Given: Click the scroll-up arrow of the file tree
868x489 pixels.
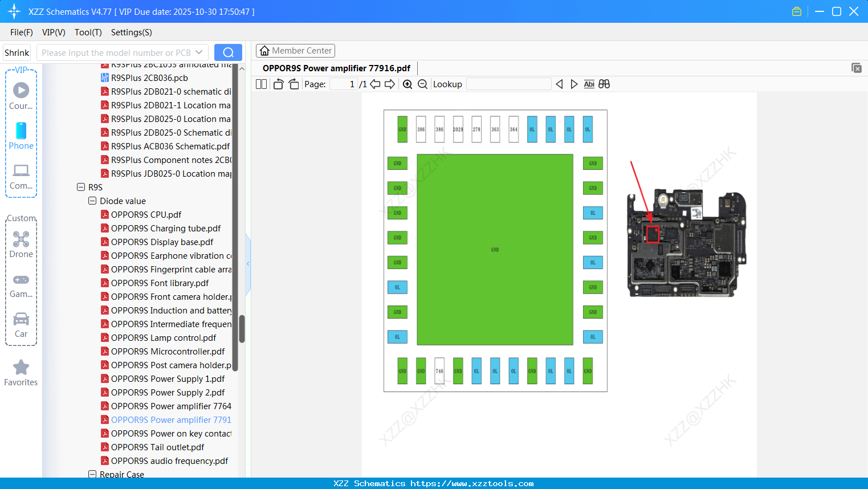Looking at the screenshot, I should (242, 68).
